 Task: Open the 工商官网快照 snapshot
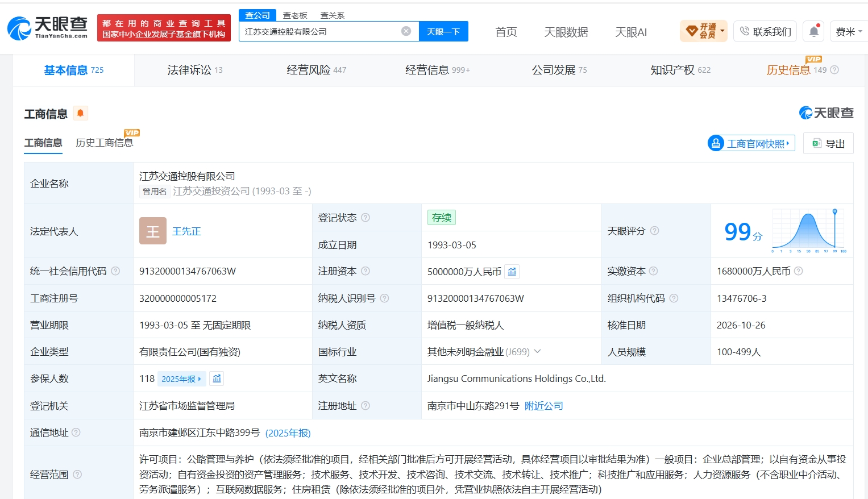(x=751, y=143)
